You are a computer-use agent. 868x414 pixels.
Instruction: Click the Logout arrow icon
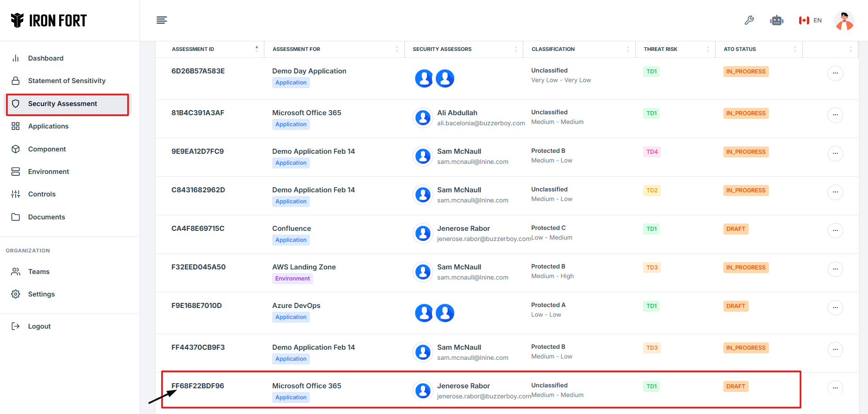[16, 326]
